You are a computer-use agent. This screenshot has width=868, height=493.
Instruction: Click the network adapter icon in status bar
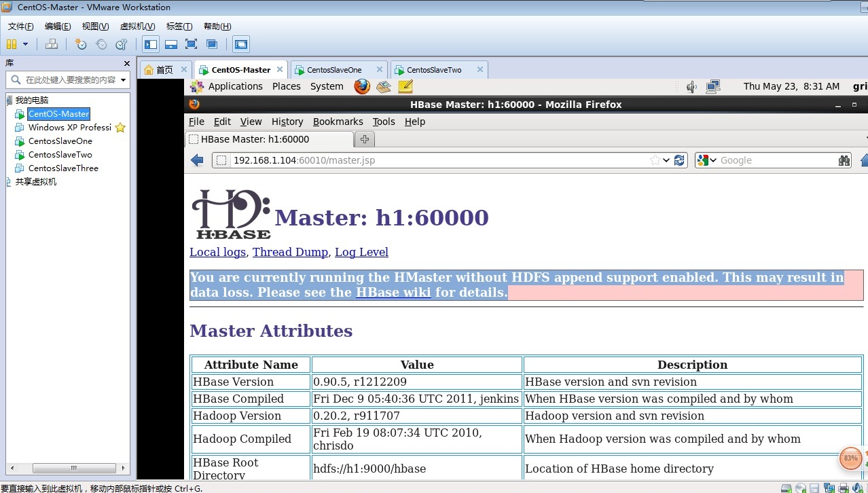click(x=829, y=488)
